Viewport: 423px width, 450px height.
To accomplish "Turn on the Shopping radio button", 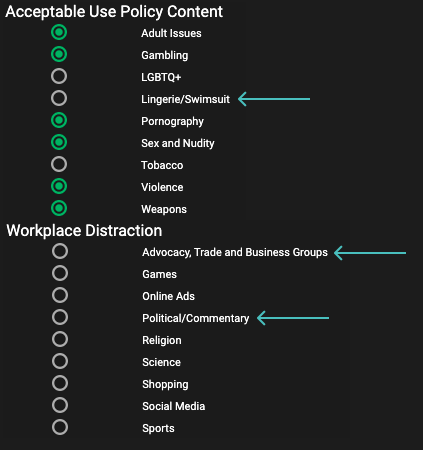I will click(60, 383).
